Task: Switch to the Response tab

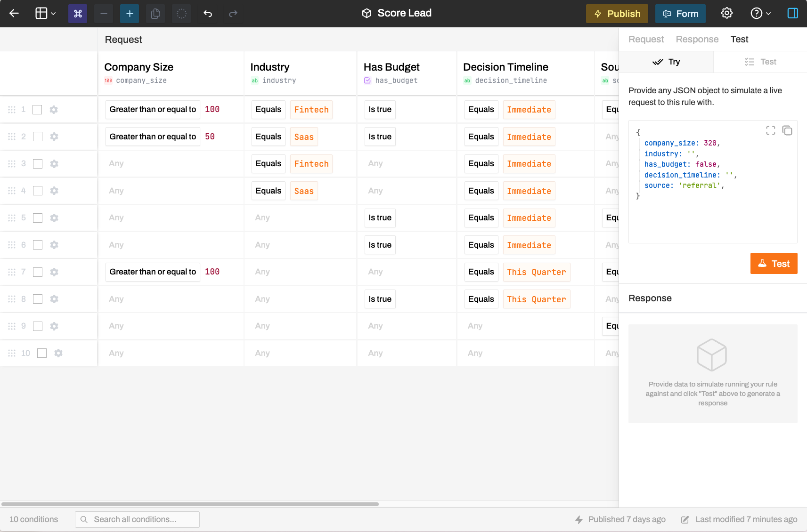Action: 697,39
